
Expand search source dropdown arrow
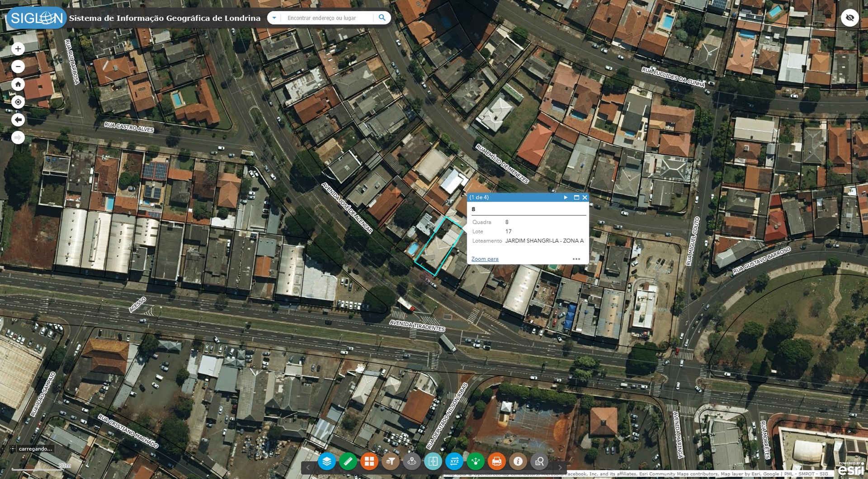(x=274, y=18)
